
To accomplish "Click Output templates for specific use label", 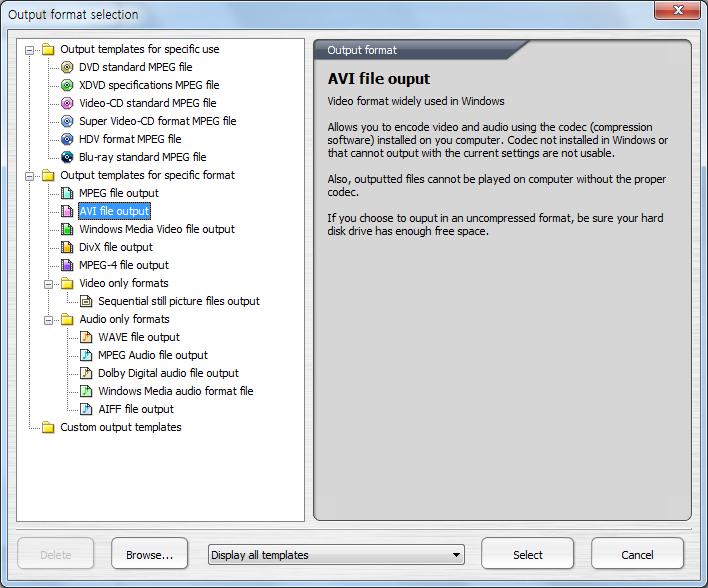I will pos(140,49).
